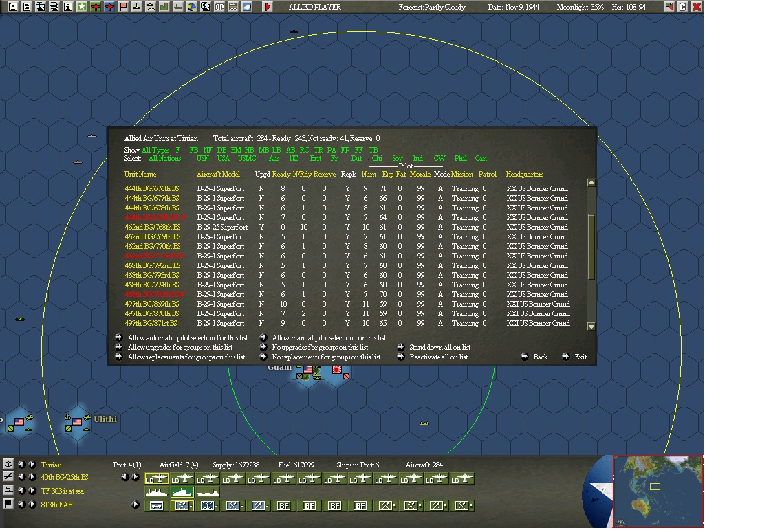Click the red plane on green background icon
The image size is (782, 532).
click(x=95, y=7)
